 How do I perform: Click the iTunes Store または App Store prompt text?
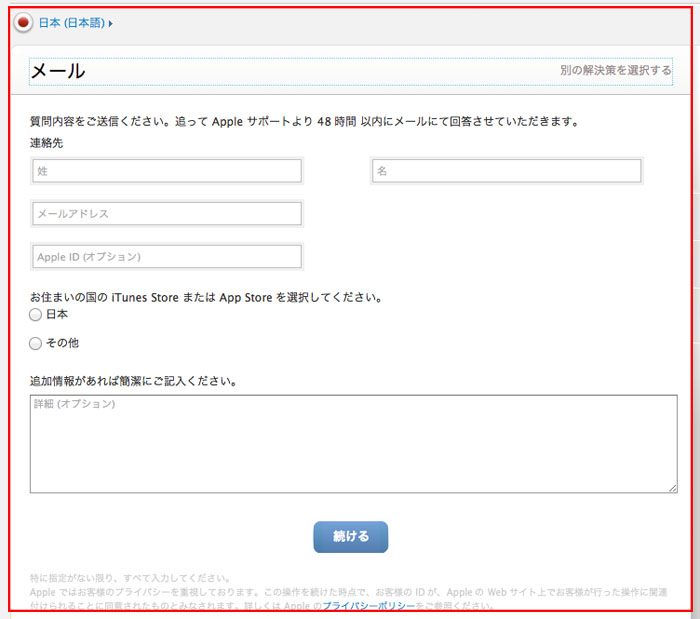click(x=206, y=297)
